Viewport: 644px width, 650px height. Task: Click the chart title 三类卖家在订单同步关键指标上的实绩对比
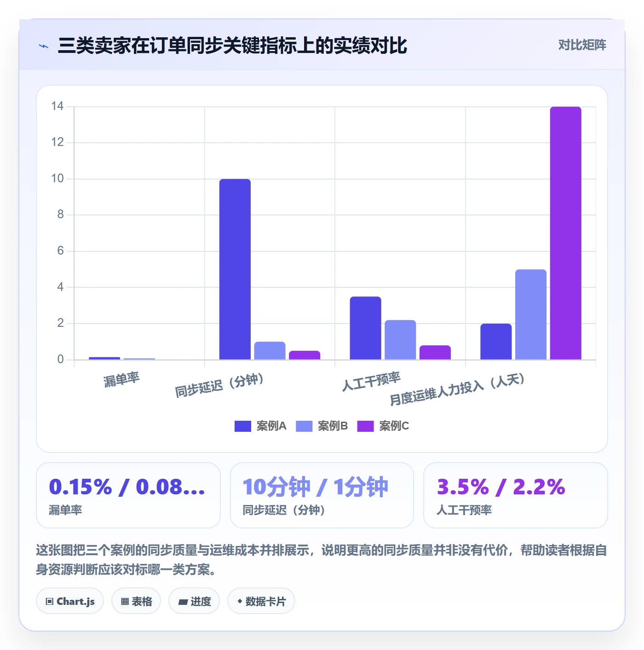click(x=232, y=46)
